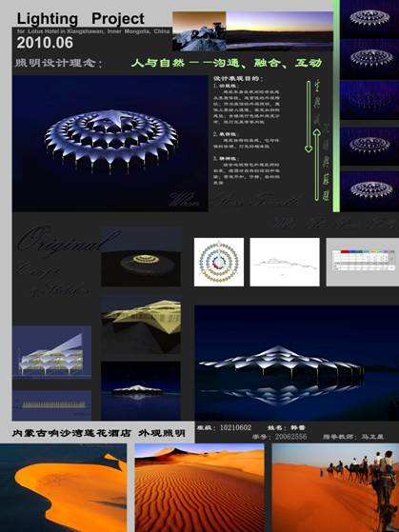Click the rippled sand dune photo
This screenshot has width=399, height=532.
click(x=199, y=487)
